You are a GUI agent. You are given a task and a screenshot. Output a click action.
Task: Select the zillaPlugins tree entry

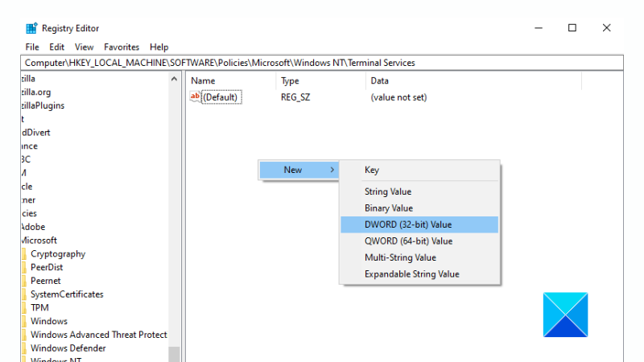[x=43, y=106]
